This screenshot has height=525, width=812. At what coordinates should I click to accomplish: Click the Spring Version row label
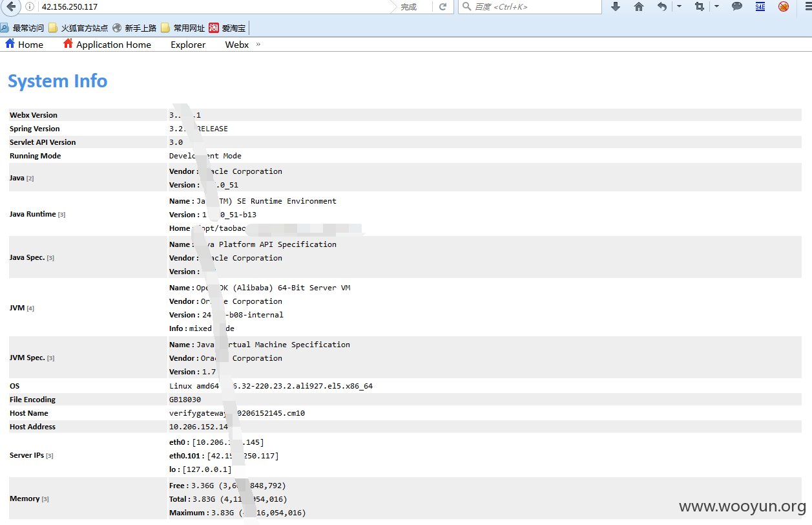point(35,129)
